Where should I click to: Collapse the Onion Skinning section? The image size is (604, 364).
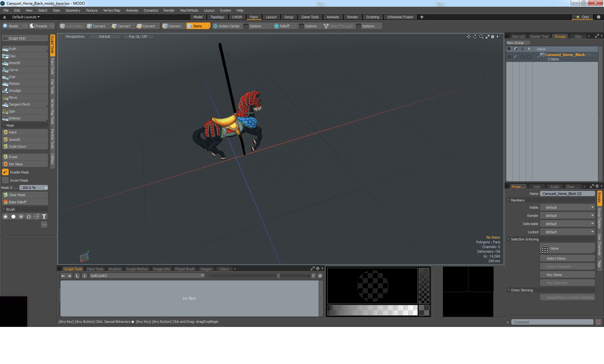tap(508, 290)
